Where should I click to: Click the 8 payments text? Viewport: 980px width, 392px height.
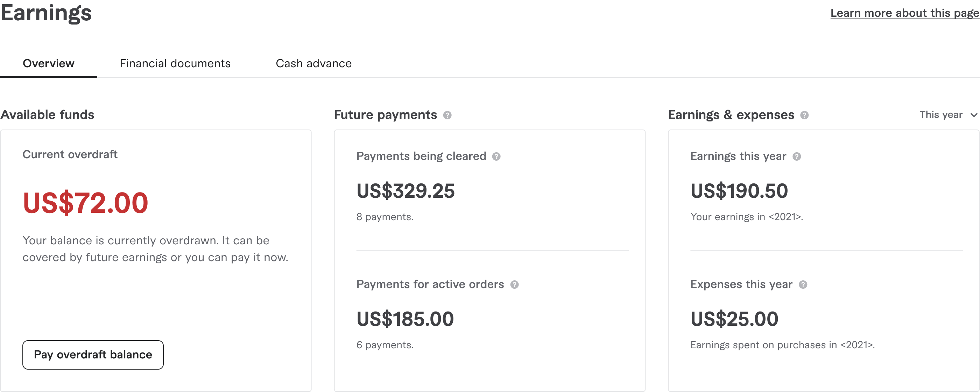pyautogui.click(x=385, y=217)
